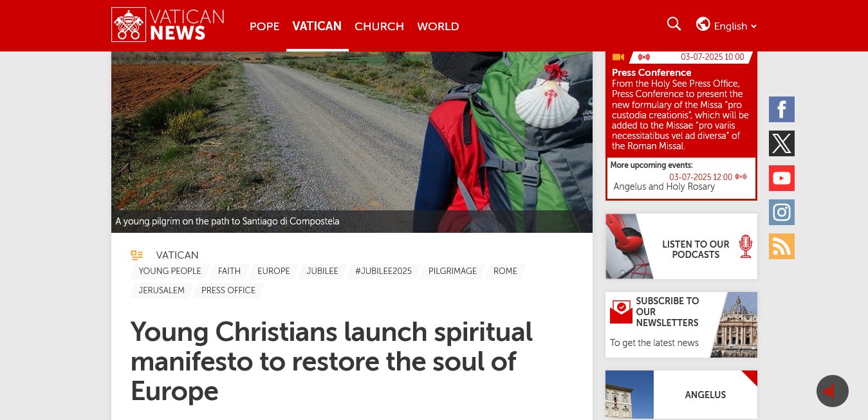
Task: Open the POPE menu section
Action: (x=264, y=26)
